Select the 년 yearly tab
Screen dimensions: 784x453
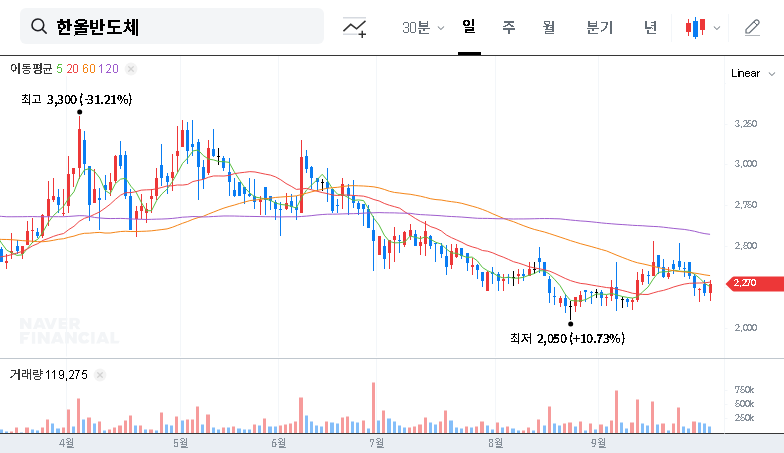pos(650,27)
